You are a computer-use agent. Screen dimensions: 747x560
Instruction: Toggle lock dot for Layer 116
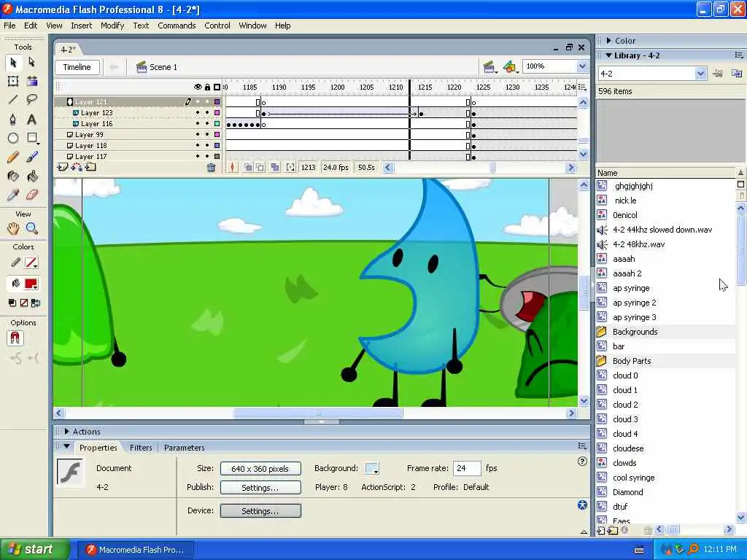[207, 124]
